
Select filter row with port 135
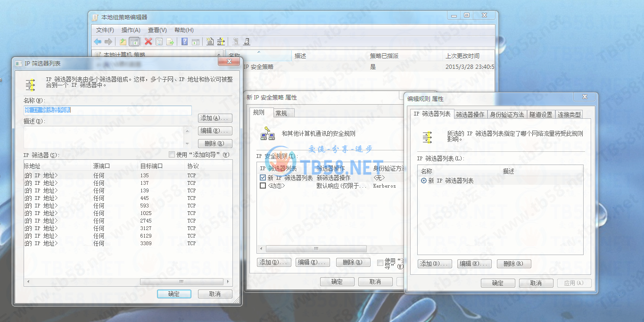127,175
